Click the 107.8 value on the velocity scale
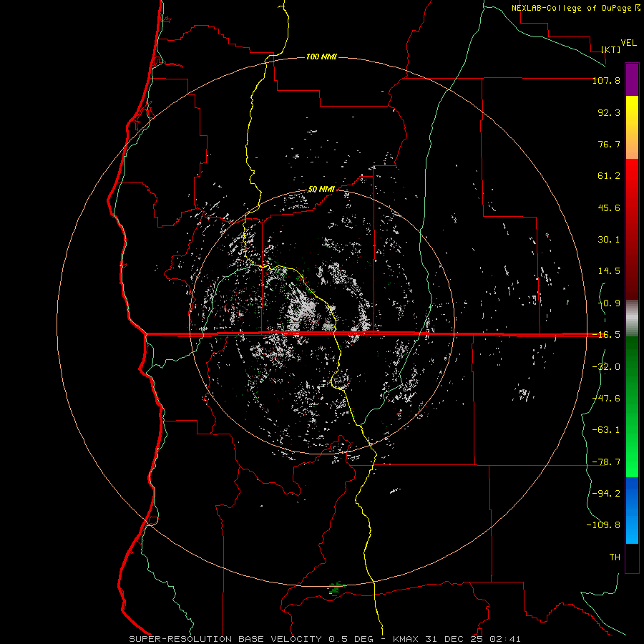The height and width of the screenshot is (644, 644). pyautogui.click(x=606, y=80)
